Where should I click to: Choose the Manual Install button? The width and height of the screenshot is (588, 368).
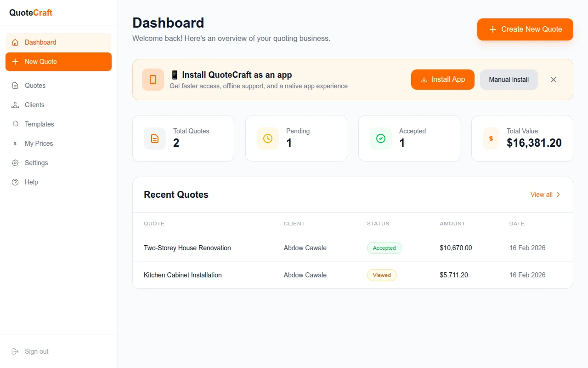[509, 80]
